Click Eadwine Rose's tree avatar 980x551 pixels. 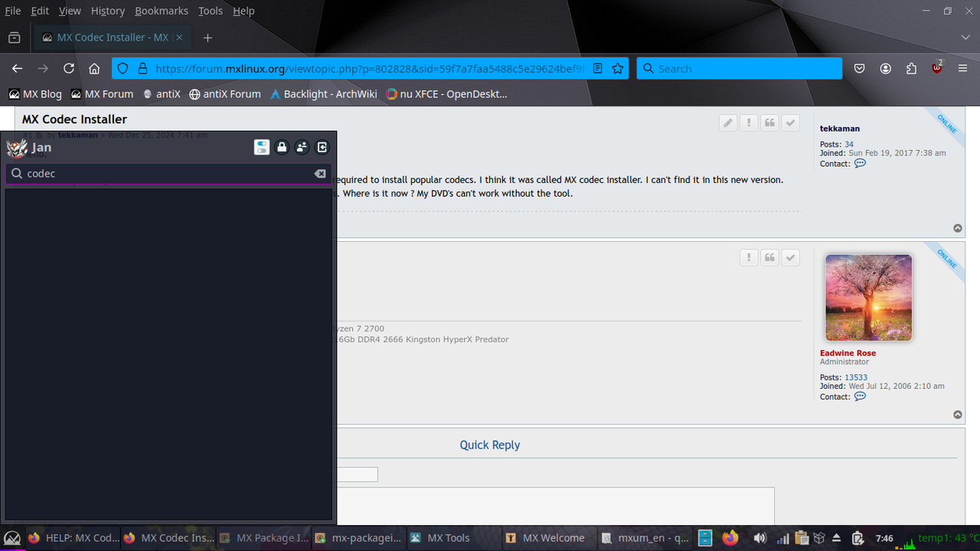pyautogui.click(x=868, y=298)
